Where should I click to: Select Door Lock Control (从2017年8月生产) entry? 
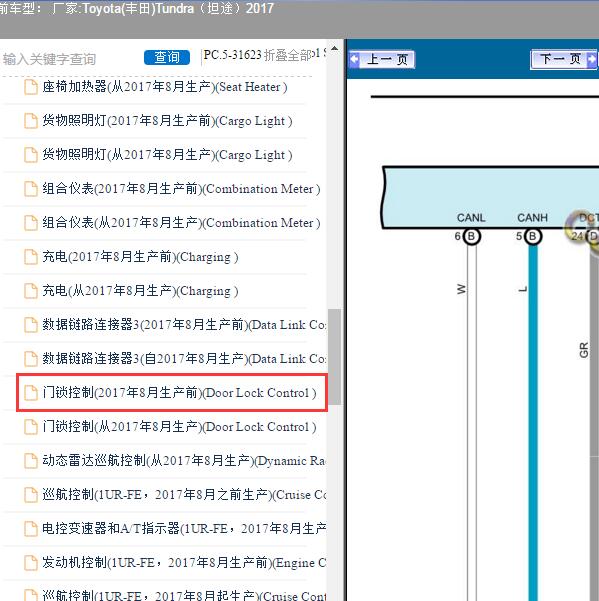click(x=179, y=427)
